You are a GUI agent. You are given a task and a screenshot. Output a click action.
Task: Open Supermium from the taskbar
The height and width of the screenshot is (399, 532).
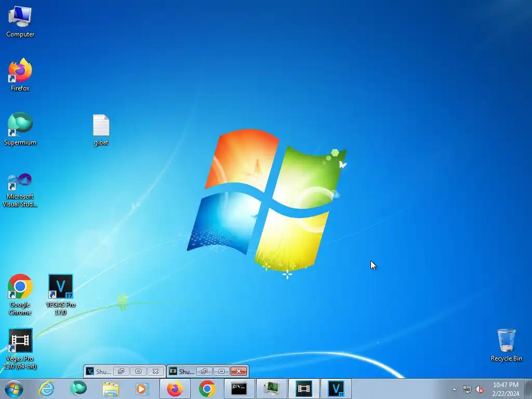pos(78,389)
